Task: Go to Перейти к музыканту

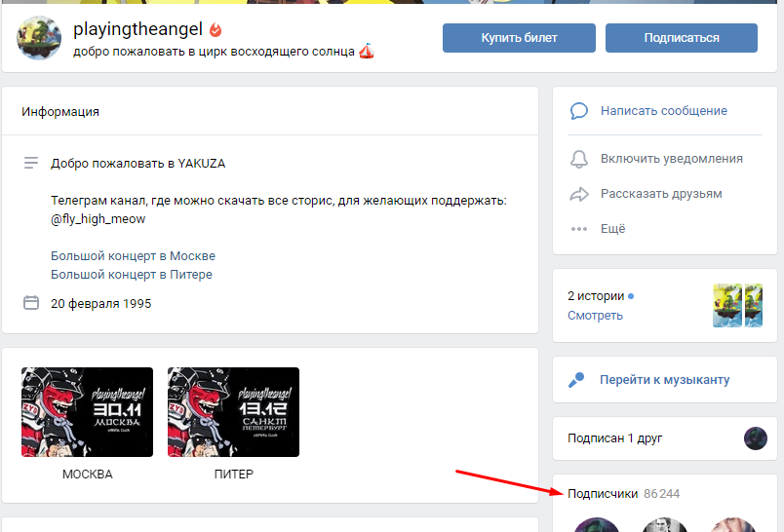Action: click(x=664, y=380)
